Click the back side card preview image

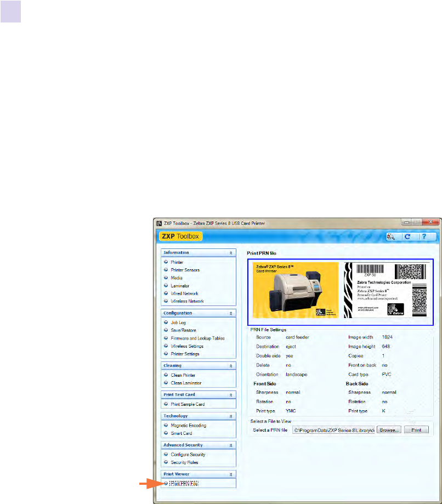point(386,290)
